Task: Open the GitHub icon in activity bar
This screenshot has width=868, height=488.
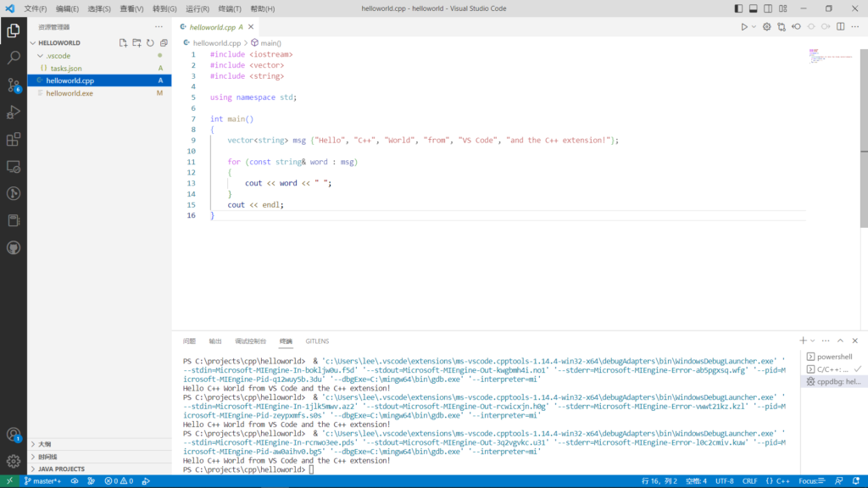Action: tap(14, 247)
